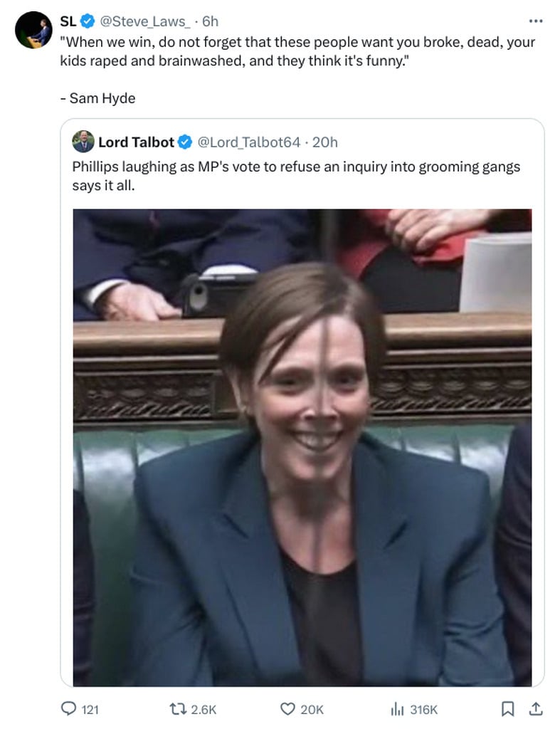Open the Lord Talbot display name
This screenshot has height=729, width=560.
[136, 142]
